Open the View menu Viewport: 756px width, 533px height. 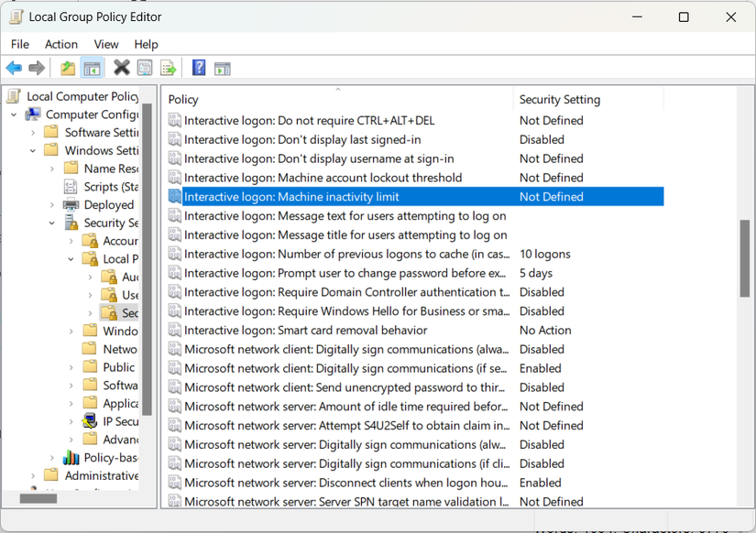106,44
